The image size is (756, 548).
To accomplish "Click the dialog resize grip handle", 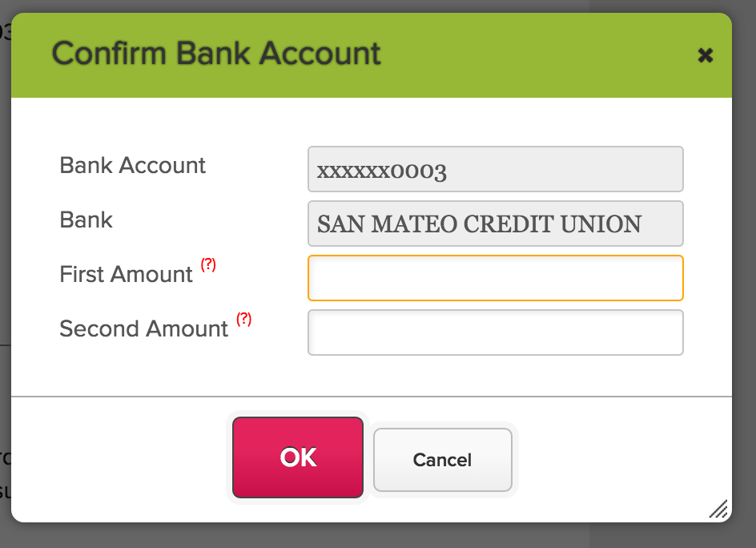I will click(718, 509).
